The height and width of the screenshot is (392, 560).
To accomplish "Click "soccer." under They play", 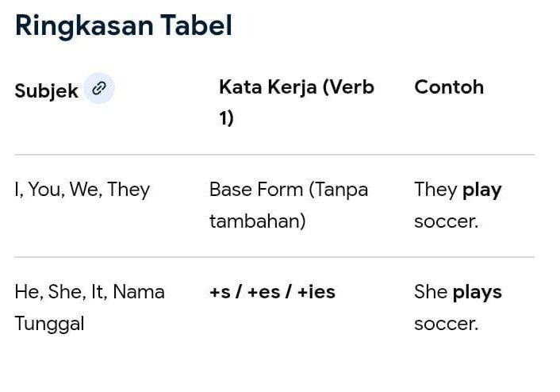I will click(446, 221).
